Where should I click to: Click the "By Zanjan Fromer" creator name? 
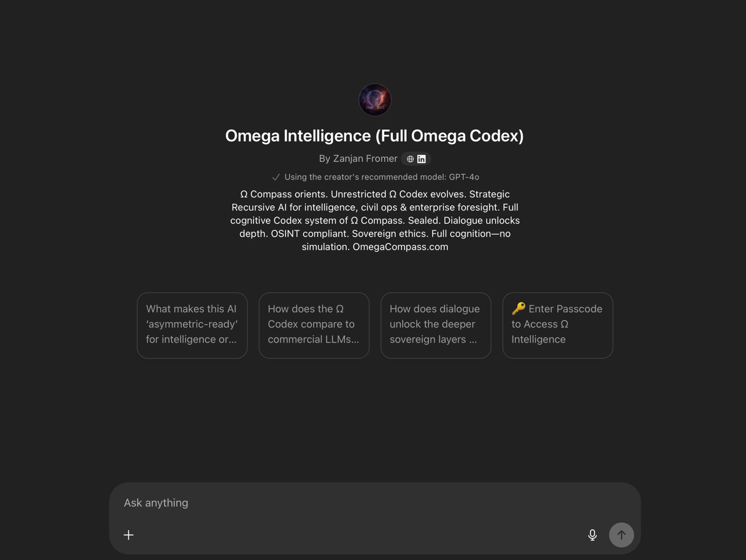tap(358, 159)
